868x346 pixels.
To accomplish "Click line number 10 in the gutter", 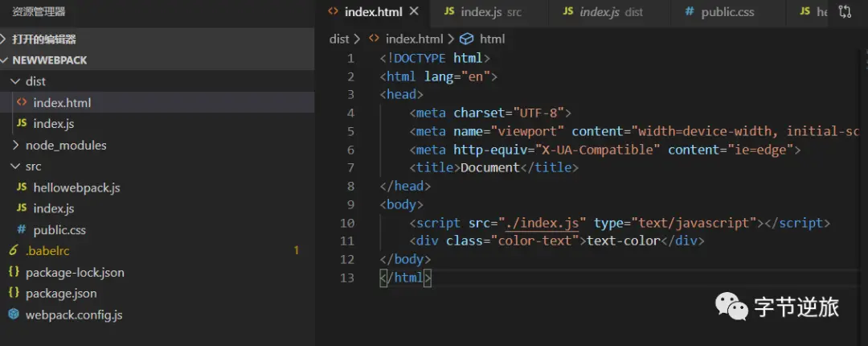I will point(347,223).
